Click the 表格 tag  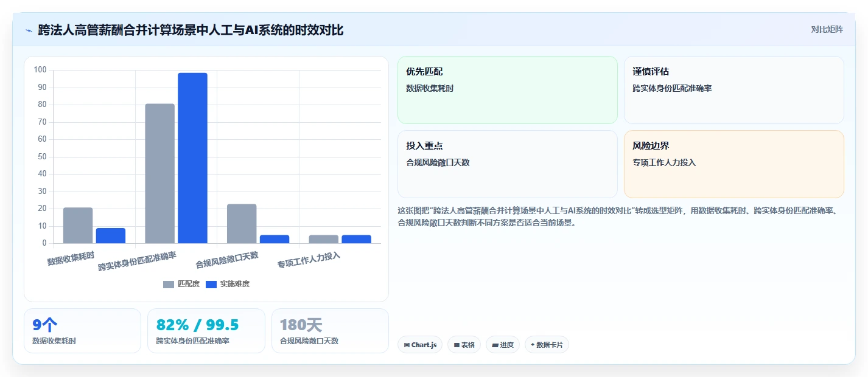pyautogui.click(x=464, y=345)
